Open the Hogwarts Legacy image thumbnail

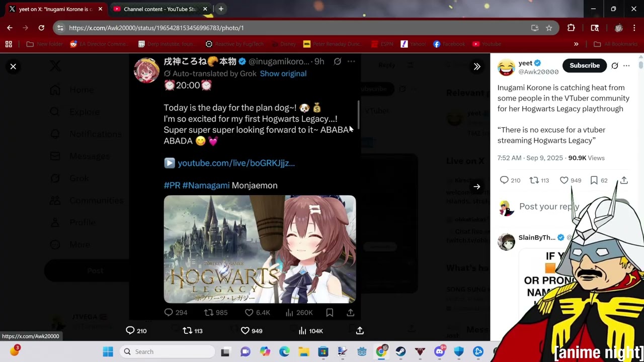coord(260,249)
